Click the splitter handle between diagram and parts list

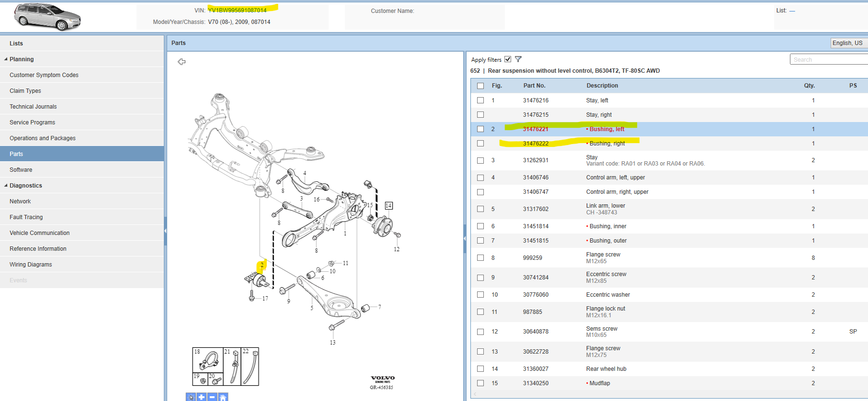[465, 238]
